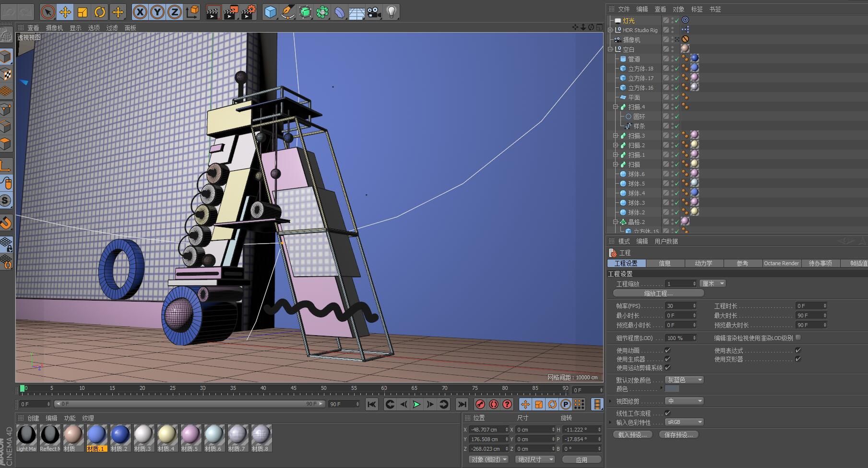The height and width of the screenshot is (468, 868).
Task: Add a light bulb object
Action: click(x=392, y=12)
